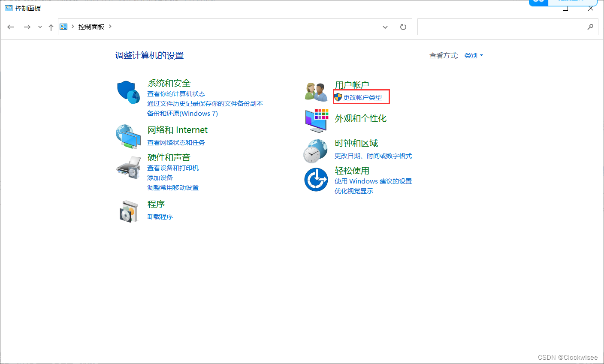Viewport: 604px width, 364px height.
Task: Expand the chevron after 控制面板 in the address bar
Action: 110,27
